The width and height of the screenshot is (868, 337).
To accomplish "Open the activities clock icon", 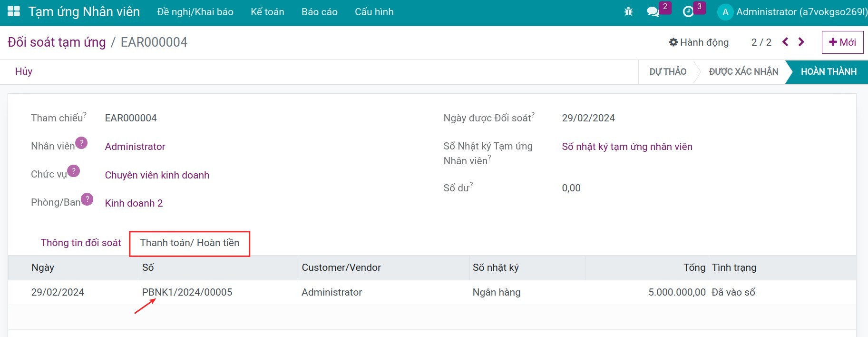I will coord(688,12).
